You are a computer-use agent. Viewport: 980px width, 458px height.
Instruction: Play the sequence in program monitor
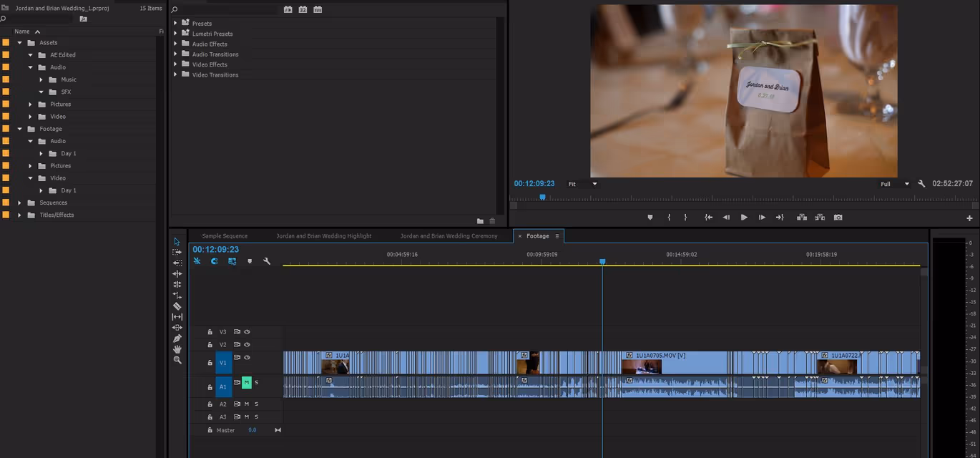[744, 218]
